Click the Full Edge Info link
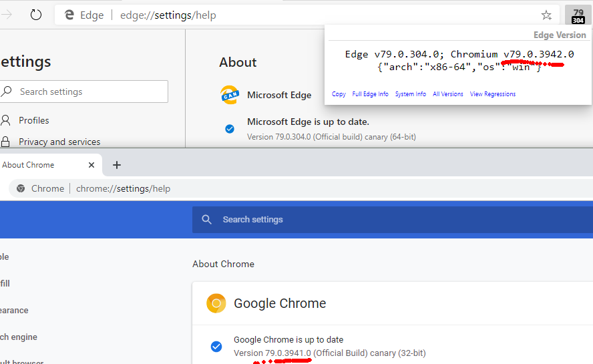The width and height of the screenshot is (593, 364). point(370,94)
